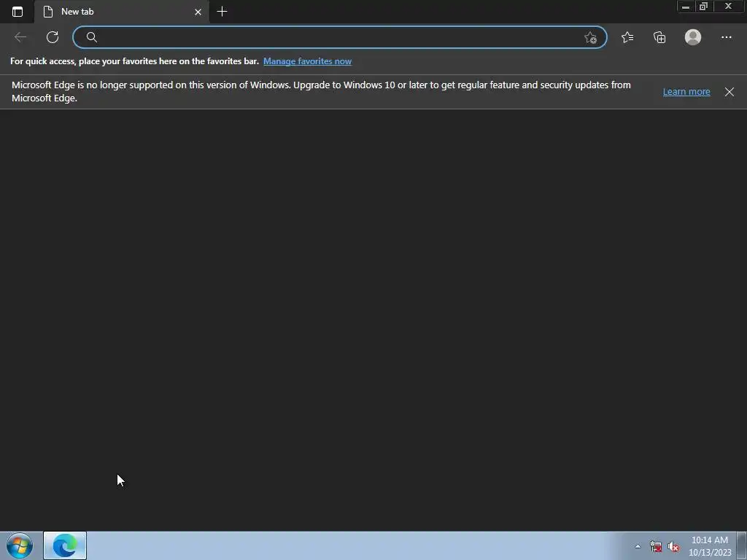Viewport: 747px width, 560px height.
Task: Close the New tab tab
Action: (x=198, y=12)
